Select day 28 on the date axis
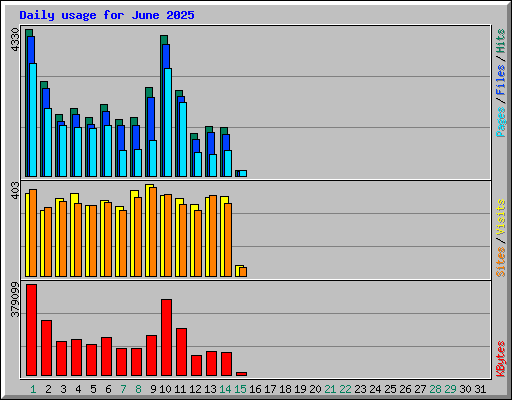Screen dimensions: 512x400 pos(435,389)
